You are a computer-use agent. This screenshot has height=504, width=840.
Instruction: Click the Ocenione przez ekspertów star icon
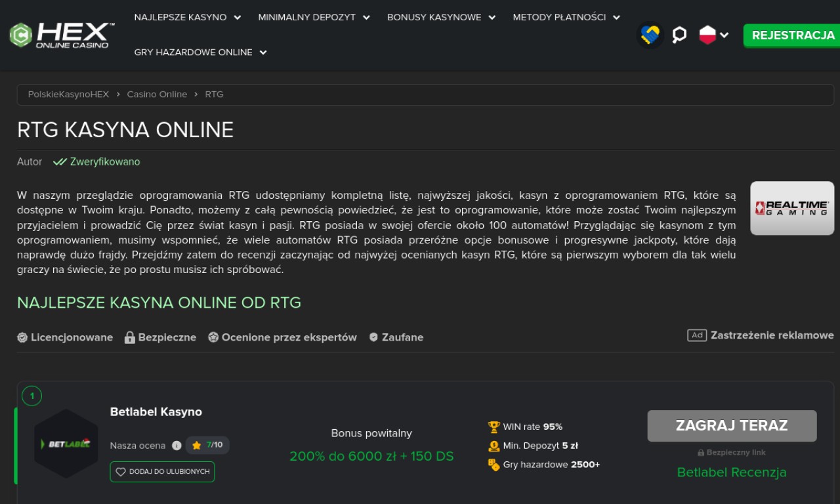pos(213,337)
